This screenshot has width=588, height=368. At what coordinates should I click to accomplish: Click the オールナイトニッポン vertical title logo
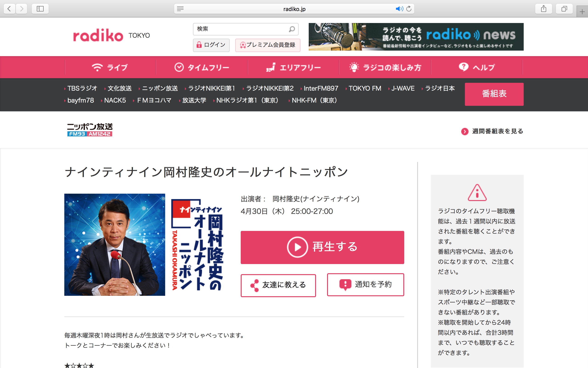tap(197, 244)
